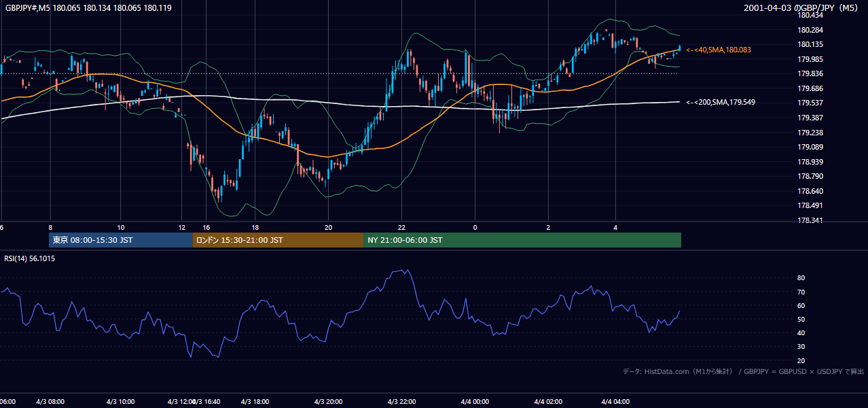Viewport: 868px width, 408px height.
Task: Click price axis value 179.089
Action: (811, 147)
